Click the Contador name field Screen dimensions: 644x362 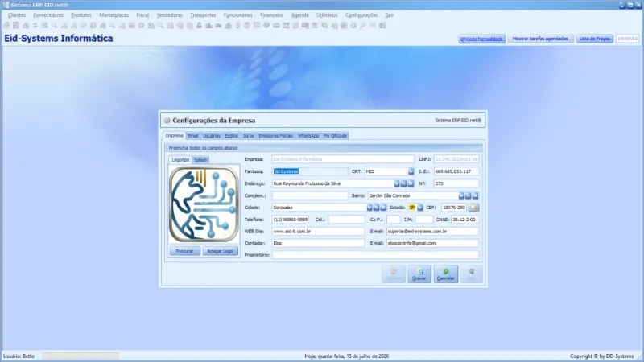tap(318, 243)
